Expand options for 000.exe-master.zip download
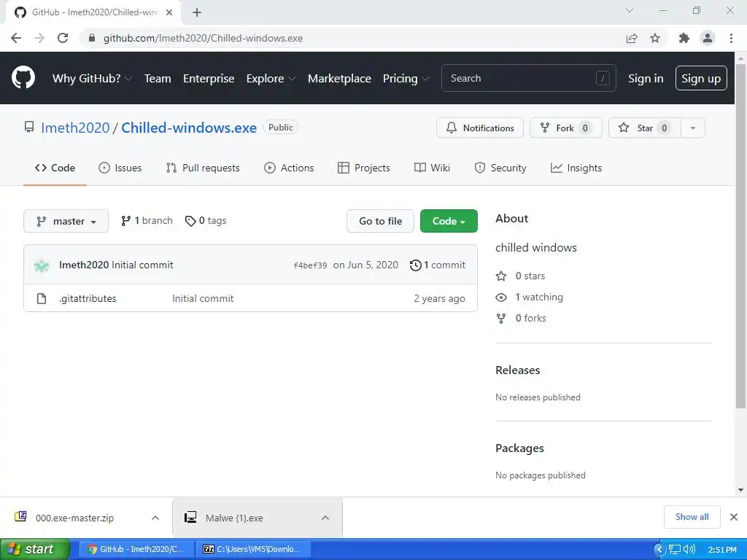The height and width of the screenshot is (560, 747). [x=155, y=518]
